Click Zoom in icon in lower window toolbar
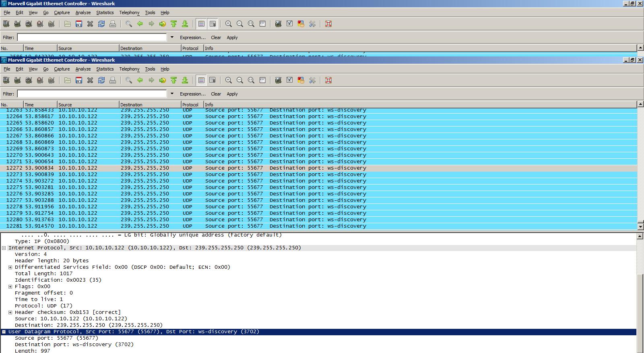This screenshot has height=353, width=644. pos(229,80)
